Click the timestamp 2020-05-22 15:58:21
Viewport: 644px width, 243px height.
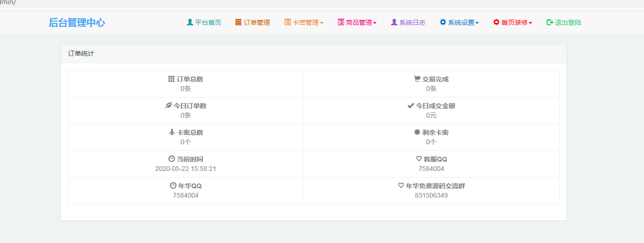point(186,169)
